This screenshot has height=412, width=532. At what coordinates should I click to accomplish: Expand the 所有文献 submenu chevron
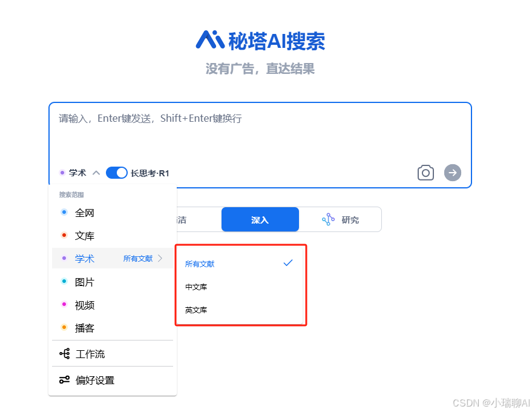coord(160,259)
